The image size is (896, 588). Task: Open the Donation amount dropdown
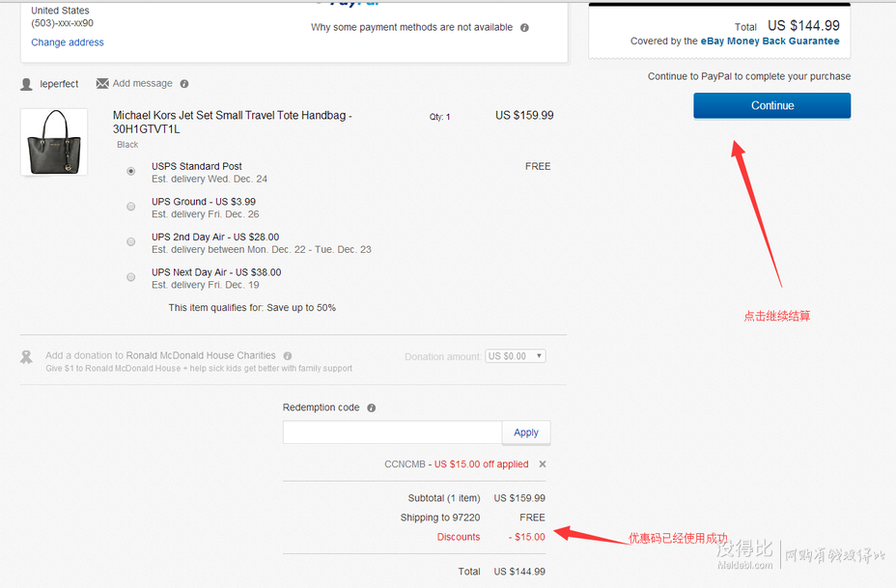pos(516,356)
